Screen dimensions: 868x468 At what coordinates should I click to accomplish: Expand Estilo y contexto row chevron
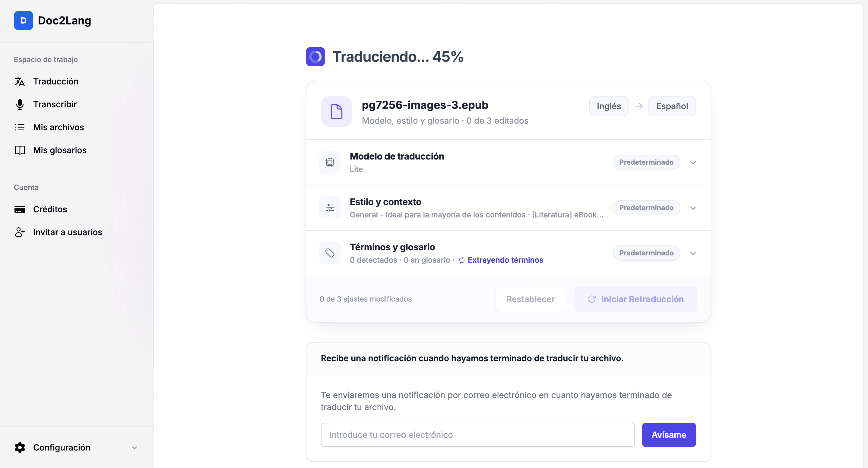(693, 208)
